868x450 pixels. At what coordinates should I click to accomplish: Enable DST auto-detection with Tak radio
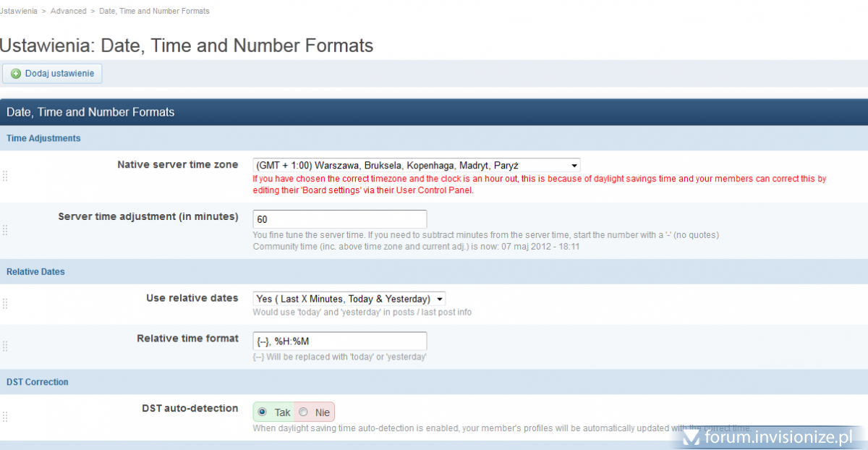tap(262, 412)
